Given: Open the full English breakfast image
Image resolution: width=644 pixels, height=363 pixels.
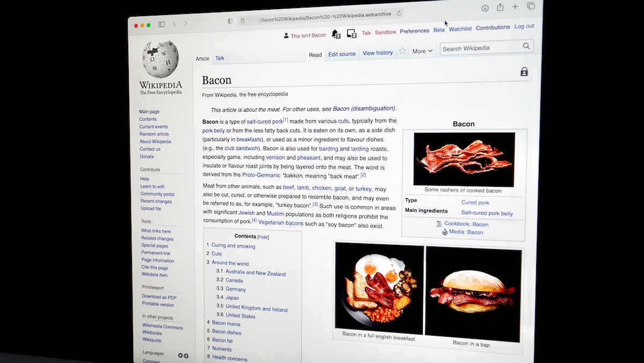Looking at the screenshot, I should [x=379, y=288].
